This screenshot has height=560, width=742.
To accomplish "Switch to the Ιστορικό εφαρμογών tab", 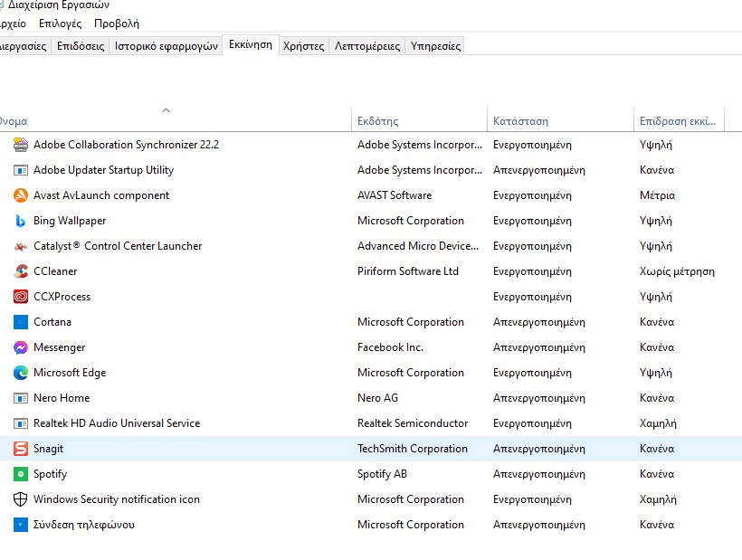I will pos(166,46).
